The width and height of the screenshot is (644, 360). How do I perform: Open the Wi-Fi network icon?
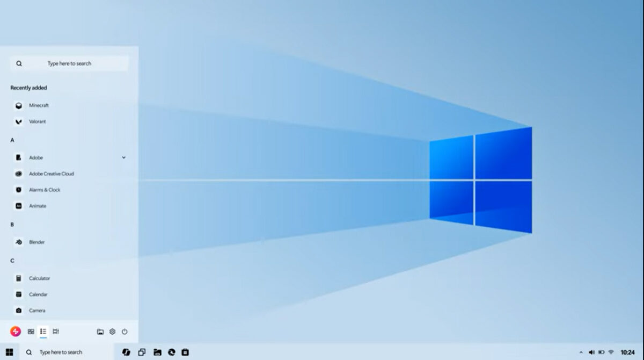click(x=611, y=352)
